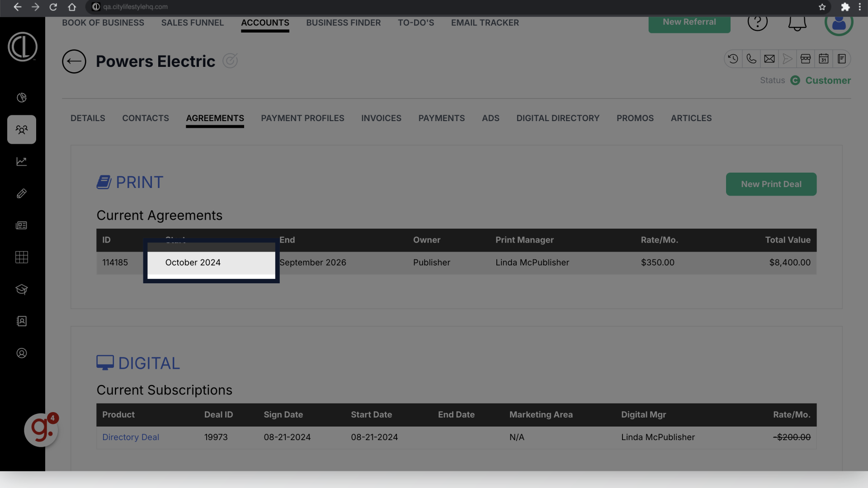Screen dimensions: 868x488
Task: Open the graduation cap training icon
Action: [22, 289]
